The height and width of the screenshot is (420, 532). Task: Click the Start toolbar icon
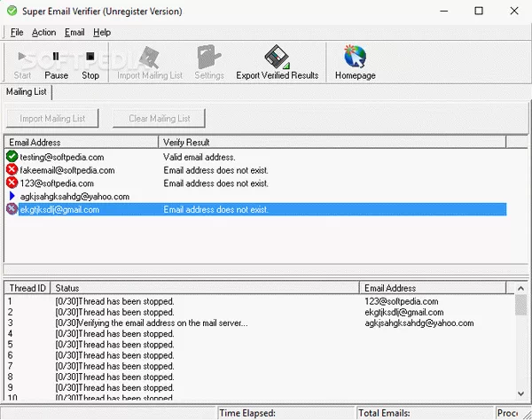point(22,62)
